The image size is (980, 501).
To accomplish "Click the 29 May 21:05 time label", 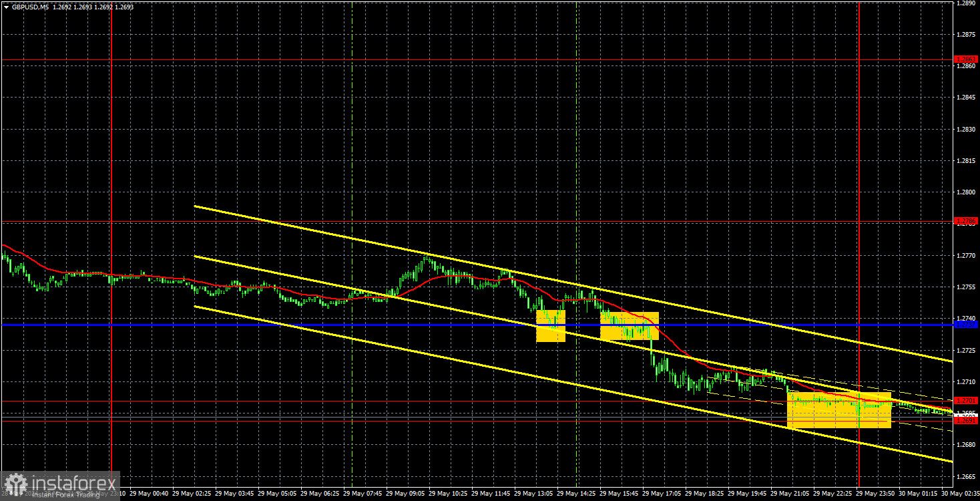I will coord(790,494).
